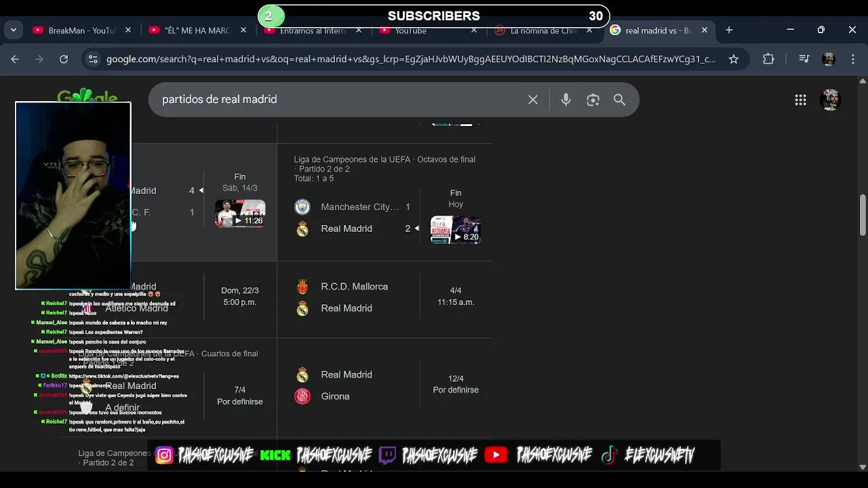Go forward to the next page
This screenshot has height=488, width=868.
pos(39,59)
